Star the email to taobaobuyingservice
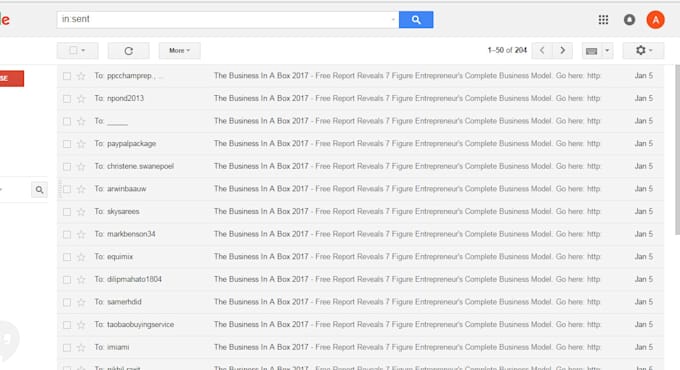The width and height of the screenshot is (680, 370). [81, 324]
